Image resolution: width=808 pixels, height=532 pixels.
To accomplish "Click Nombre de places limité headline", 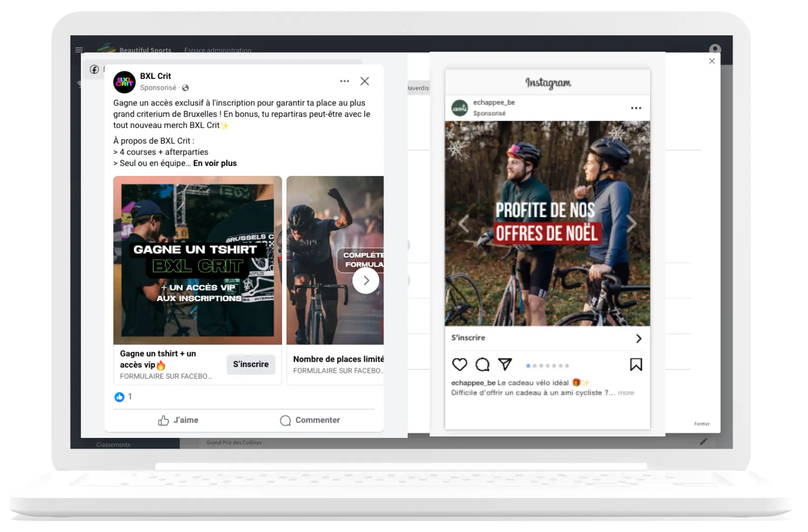I will [x=338, y=359].
